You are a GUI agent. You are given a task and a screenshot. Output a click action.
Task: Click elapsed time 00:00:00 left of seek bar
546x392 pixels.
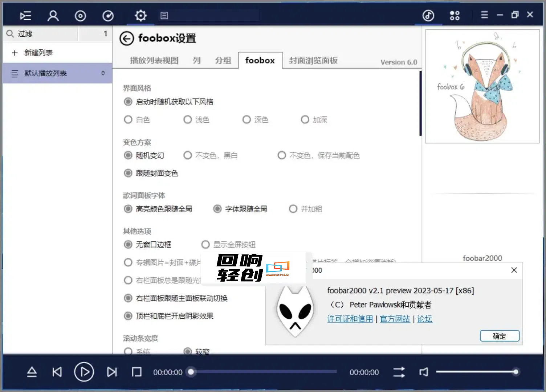(x=168, y=372)
